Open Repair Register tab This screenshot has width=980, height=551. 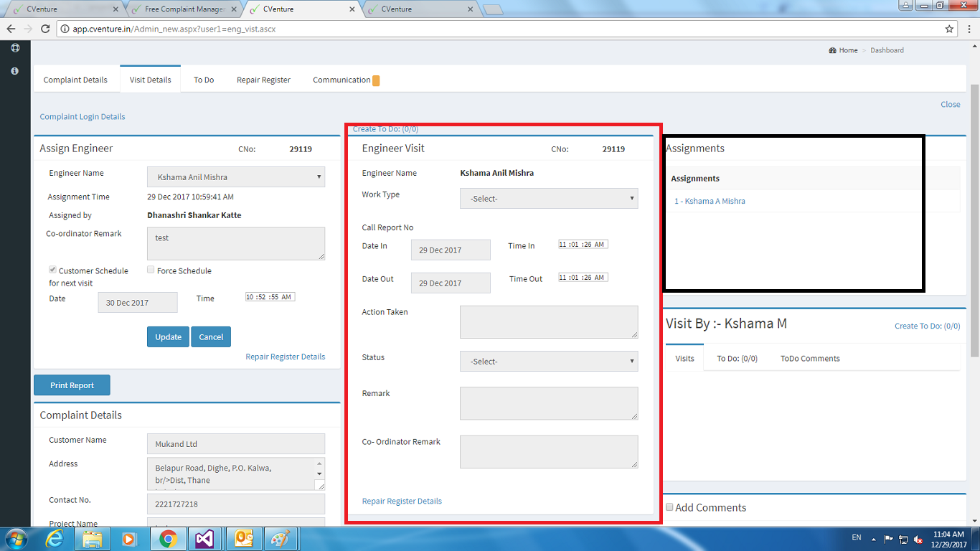[263, 80]
